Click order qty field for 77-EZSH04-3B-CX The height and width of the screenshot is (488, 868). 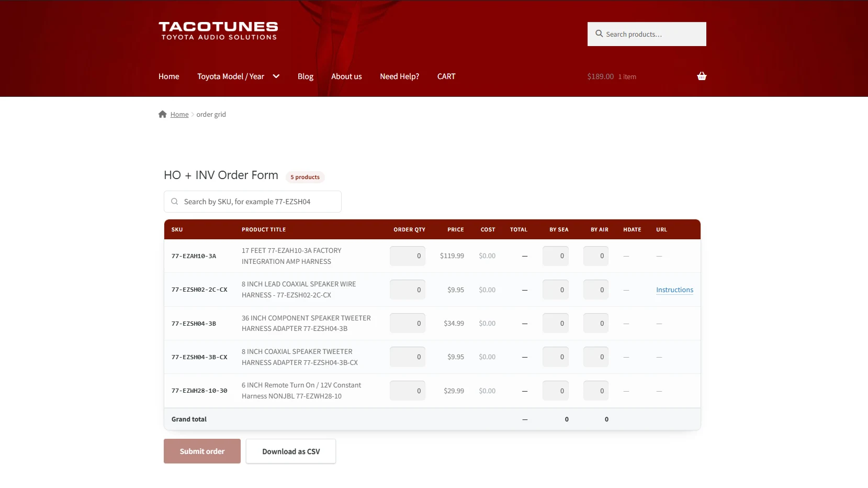click(408, 357)
